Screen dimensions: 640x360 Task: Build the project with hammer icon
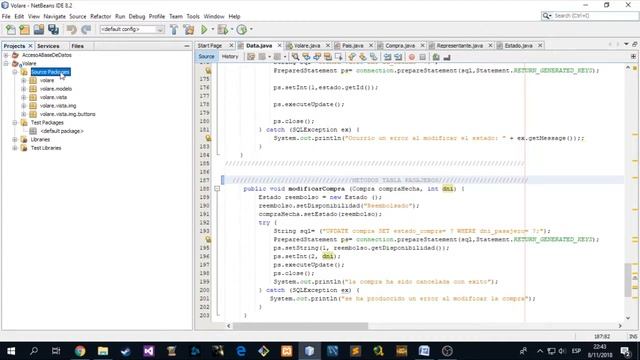(x=174, y=29)
